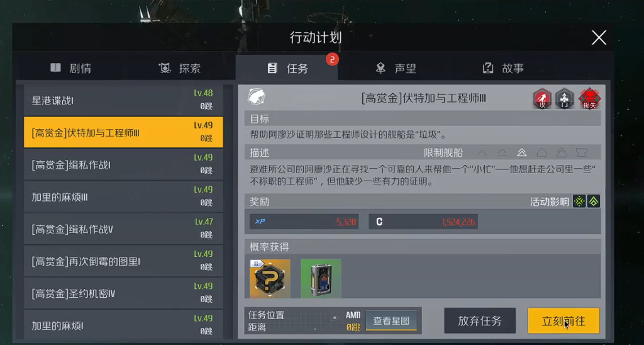The image size is (644, 345).
Task: Click the T3 tier badge icon
Action: [565, 99]
